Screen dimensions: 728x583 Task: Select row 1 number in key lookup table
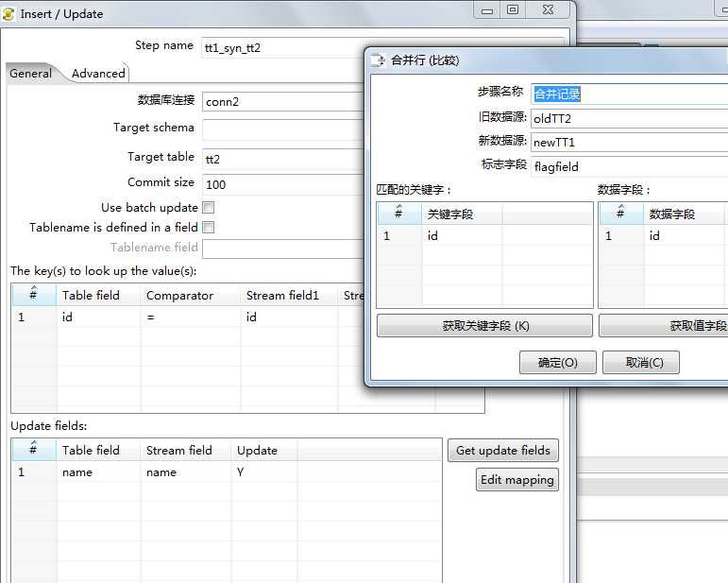coord(34,317)
